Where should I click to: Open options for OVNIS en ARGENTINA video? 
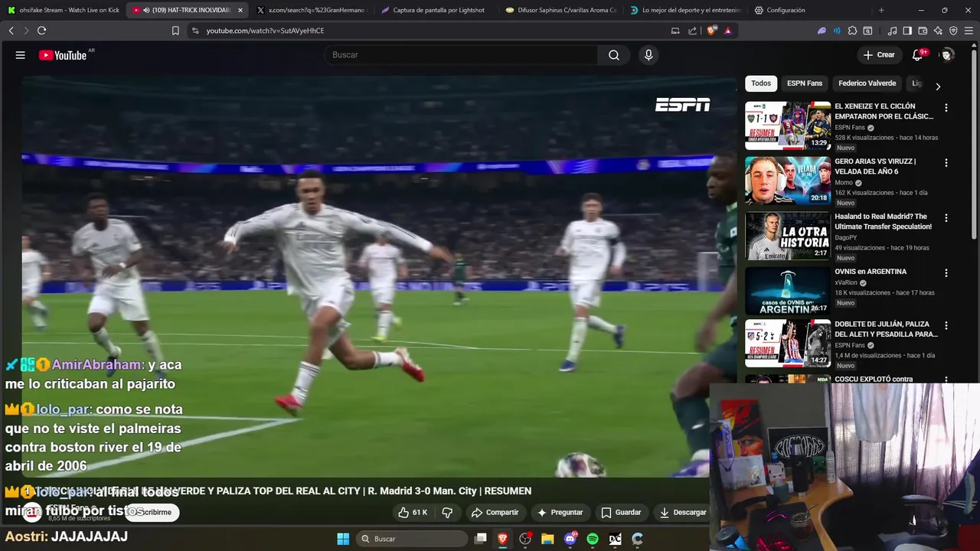(x=946, y=273)
